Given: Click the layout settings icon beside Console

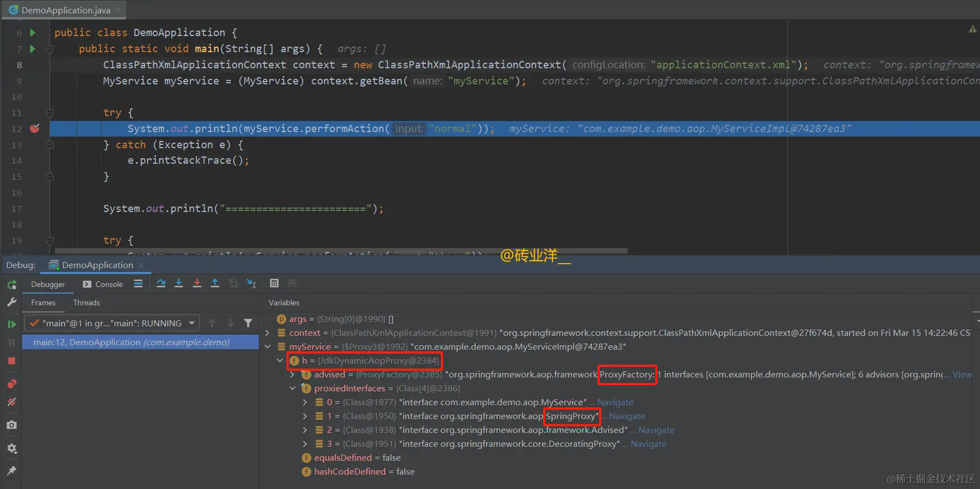Looking at the screenshot, I should coord(138,284).
